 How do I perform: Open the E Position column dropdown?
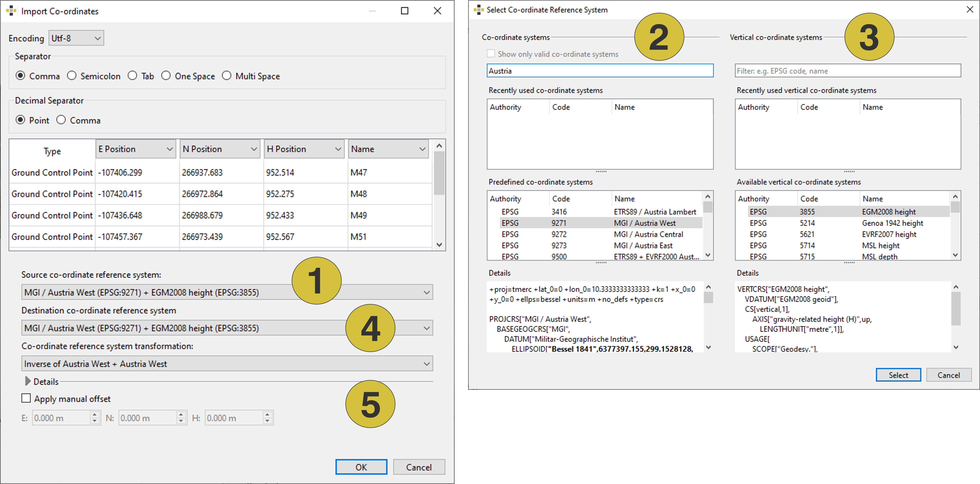[136, 149]
